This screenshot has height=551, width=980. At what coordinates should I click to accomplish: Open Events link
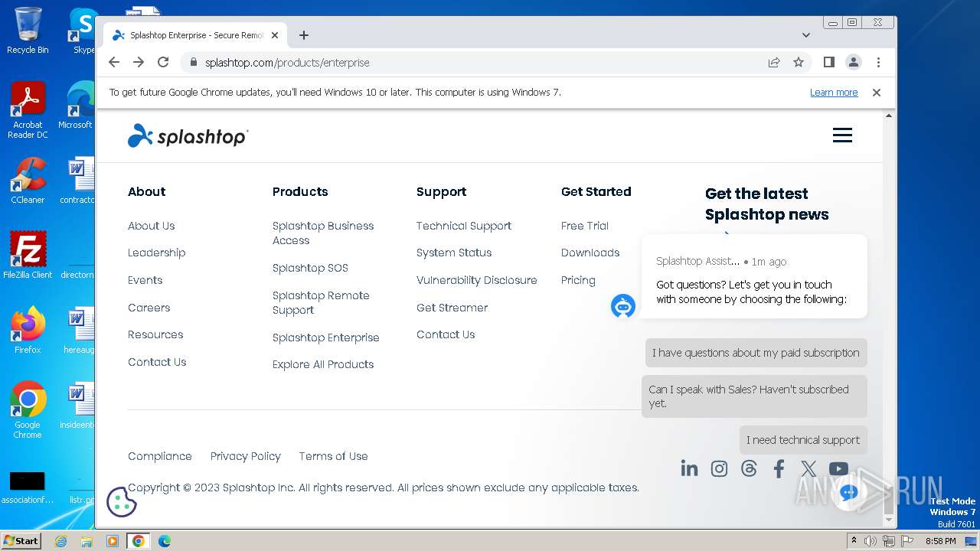[x=145, y=280]
